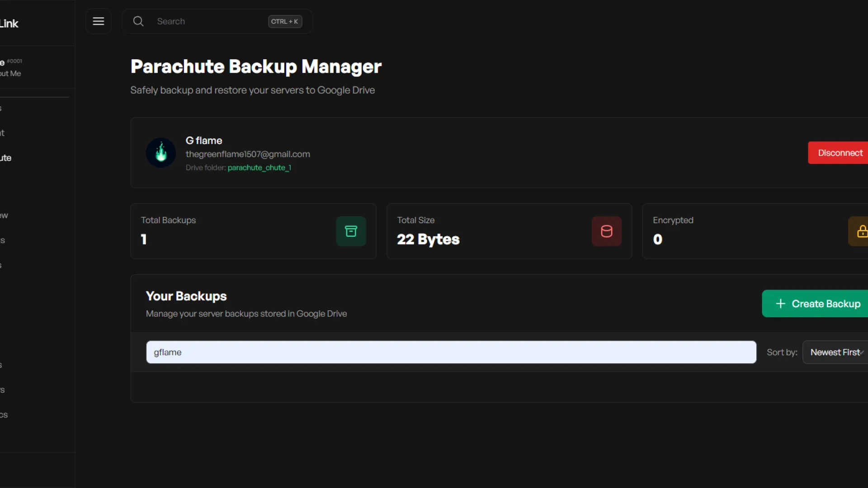Click the user profile entry tagged #0001
868x488 pixels.
[12, 67]
